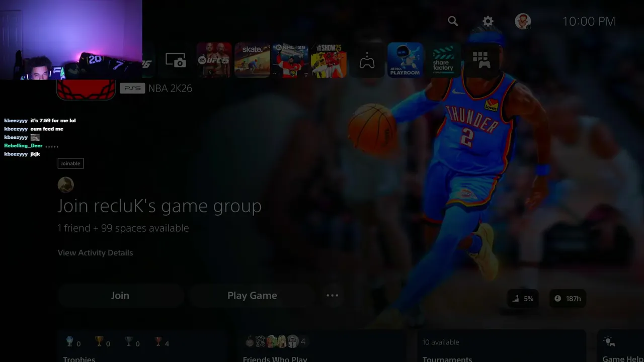Click chat message 'it's 7:59 for me lol'
Image resolution: width=644 pixels, height=362 pixels.
pyautogui.click(x=53, y=121)
